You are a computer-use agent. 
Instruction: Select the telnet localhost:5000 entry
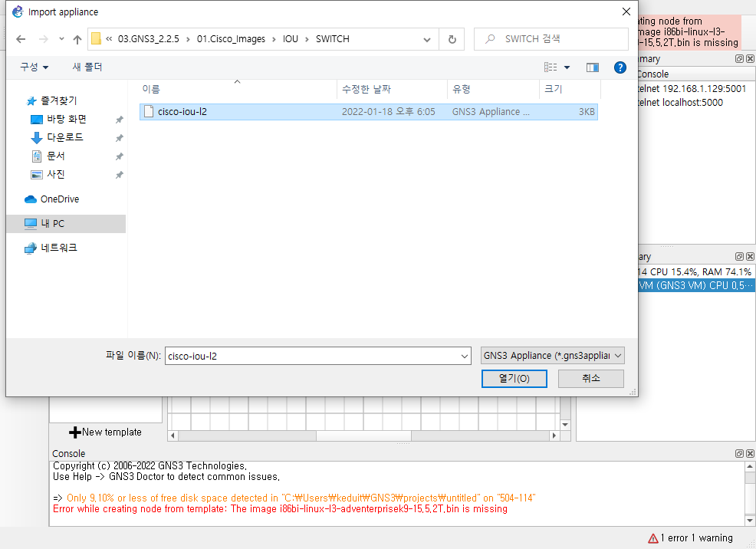coord(680,103)
